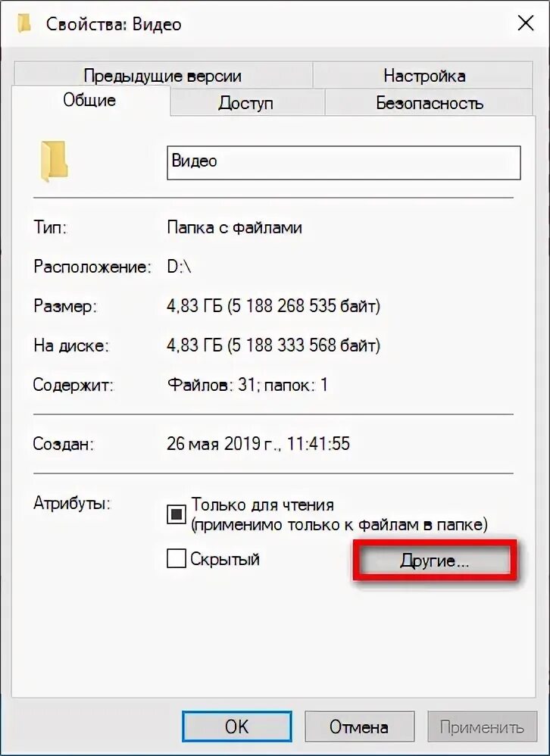
Task: Click the Файлов: 31; папок: 1 text
Action: [248, 385]
